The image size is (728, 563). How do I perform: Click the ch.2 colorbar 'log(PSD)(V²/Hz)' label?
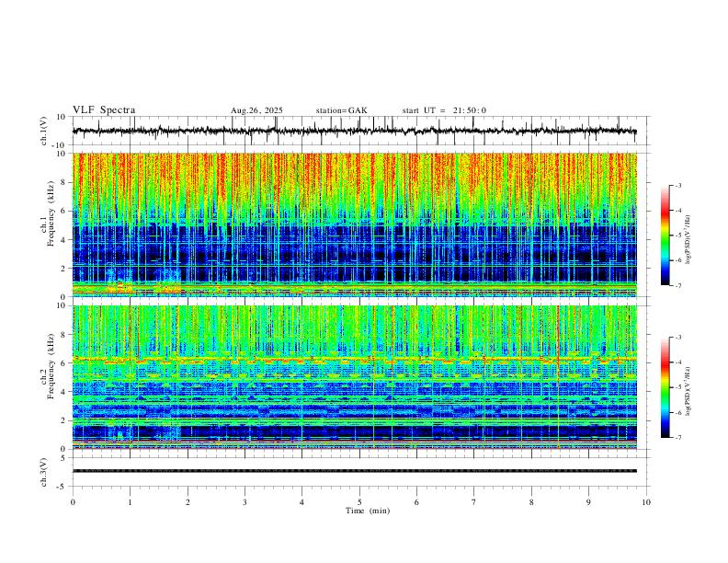(x=688, y=391)
